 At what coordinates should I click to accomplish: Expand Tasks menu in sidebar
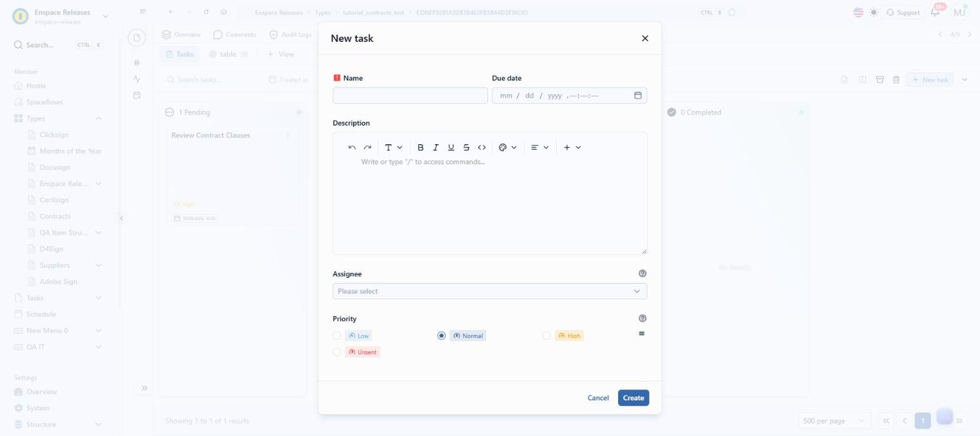(98, 298)
